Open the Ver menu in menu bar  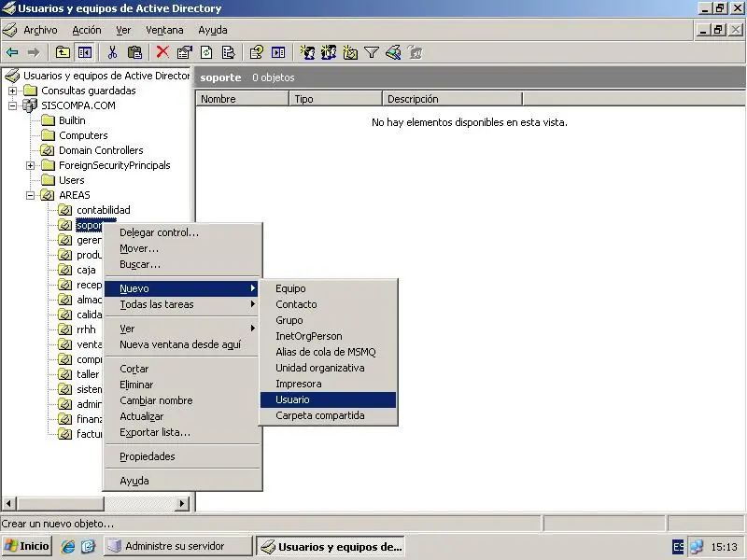(x=123, y=30)
